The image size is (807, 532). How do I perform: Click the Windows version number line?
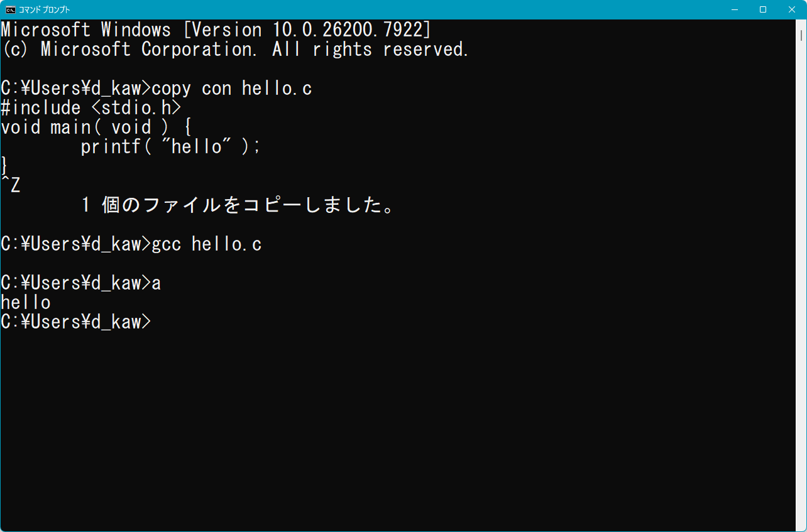coord(216,30)
